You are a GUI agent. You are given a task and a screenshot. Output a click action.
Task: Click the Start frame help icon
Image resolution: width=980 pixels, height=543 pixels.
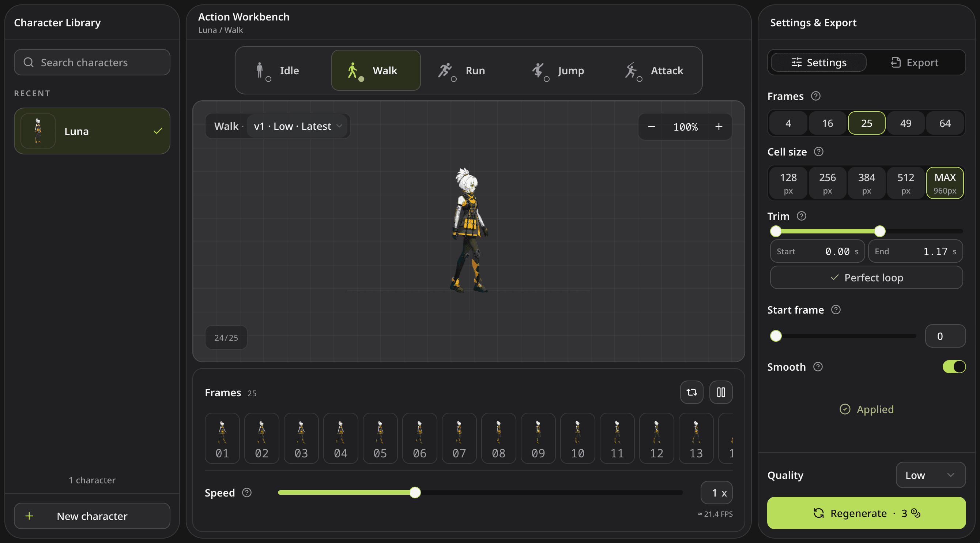[x=836, y=310]
